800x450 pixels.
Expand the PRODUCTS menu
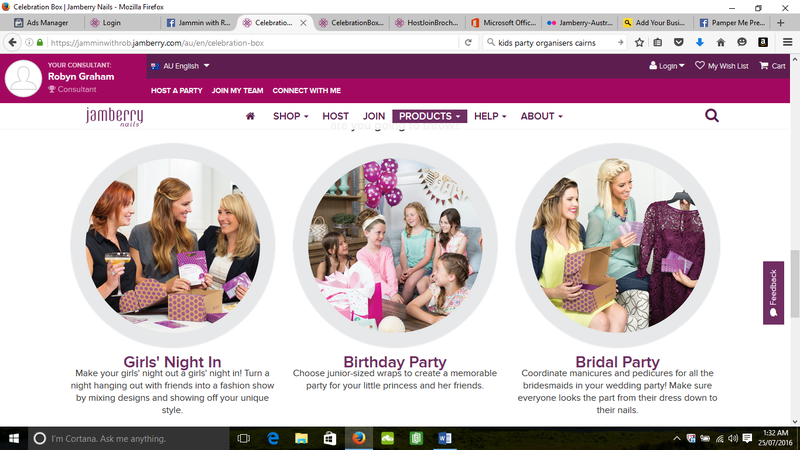(430, 116)
